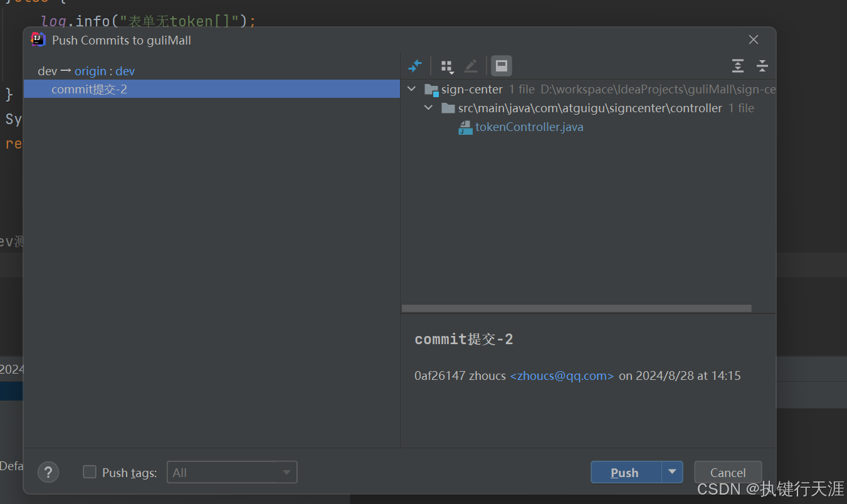The height and width of the screenshot is (504, 847).
Task: Click the origin branch link
Action: [x=90, y=71]
